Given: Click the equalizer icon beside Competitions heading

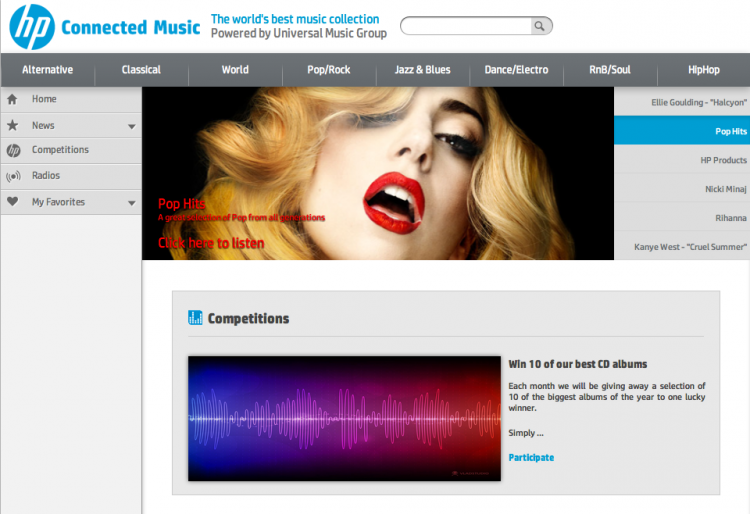Looking at the screenshot, I should 195,317.
